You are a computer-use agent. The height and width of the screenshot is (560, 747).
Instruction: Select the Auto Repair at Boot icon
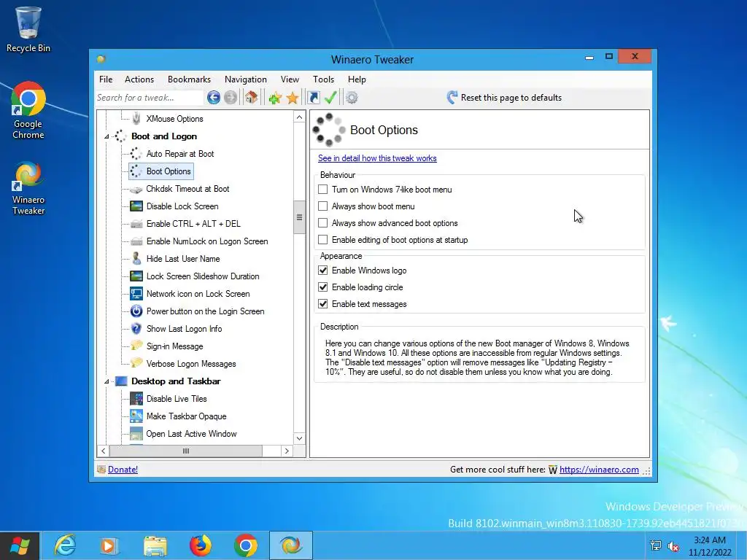(x=136, y=153)
